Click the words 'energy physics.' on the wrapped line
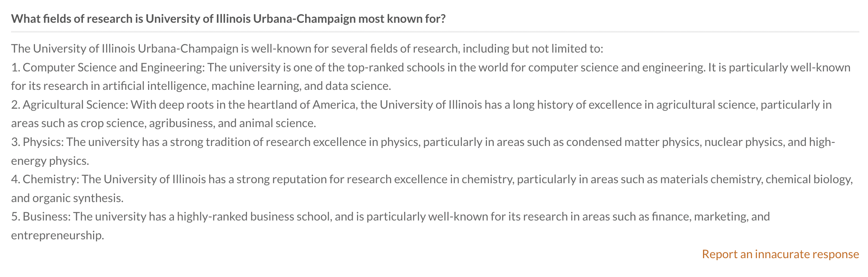Viewport: 868px width, 277px height. 50,161
